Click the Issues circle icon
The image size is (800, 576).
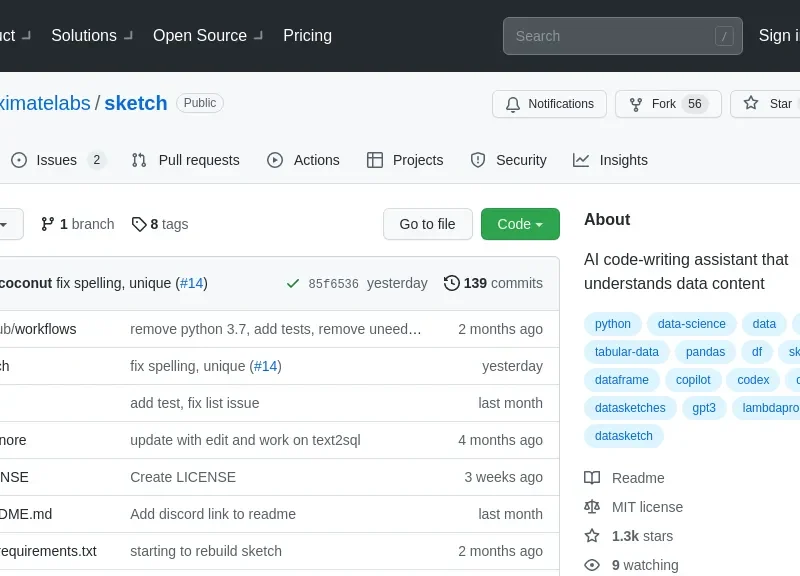pyautogui.click(x=19, y=160)
